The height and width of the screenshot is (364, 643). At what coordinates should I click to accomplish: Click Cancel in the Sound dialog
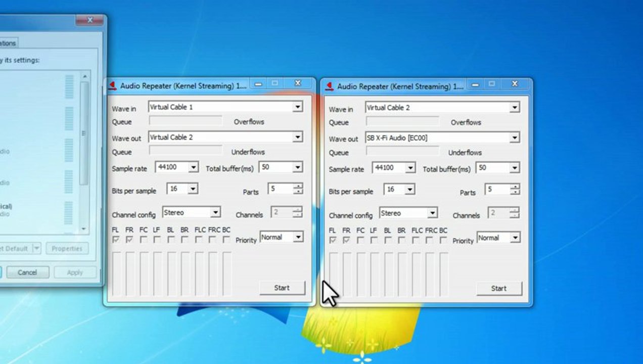[x=27, y=272]
